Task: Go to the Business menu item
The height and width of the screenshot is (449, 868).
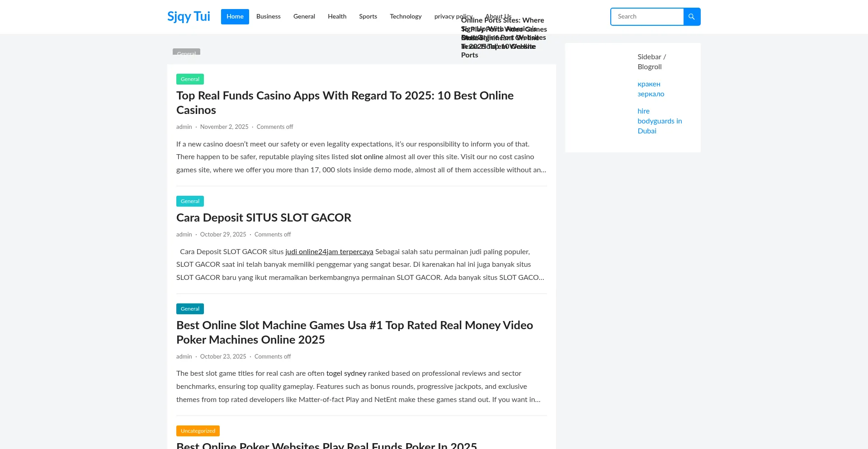Action: 268,17
